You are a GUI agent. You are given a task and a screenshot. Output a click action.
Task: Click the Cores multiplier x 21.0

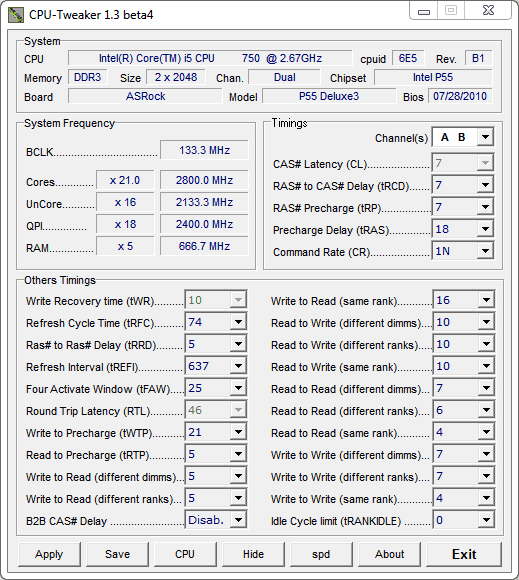(x=125, y=180)
